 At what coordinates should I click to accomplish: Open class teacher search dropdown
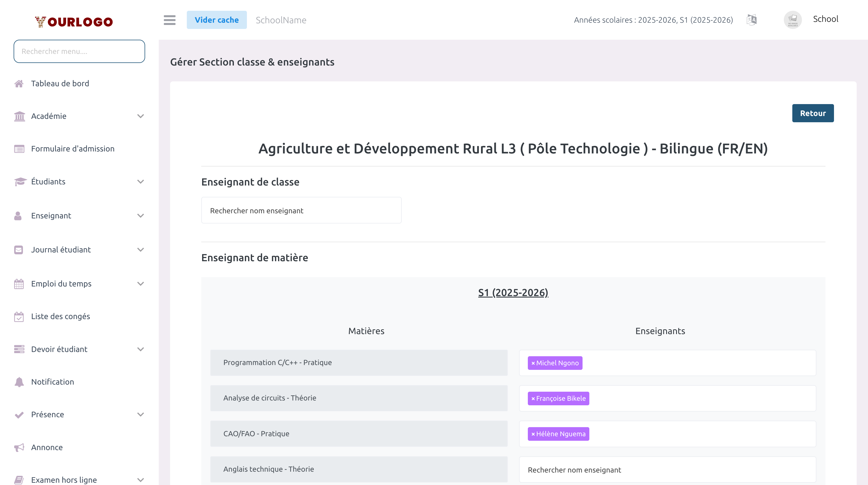click(x=301, y=210)
